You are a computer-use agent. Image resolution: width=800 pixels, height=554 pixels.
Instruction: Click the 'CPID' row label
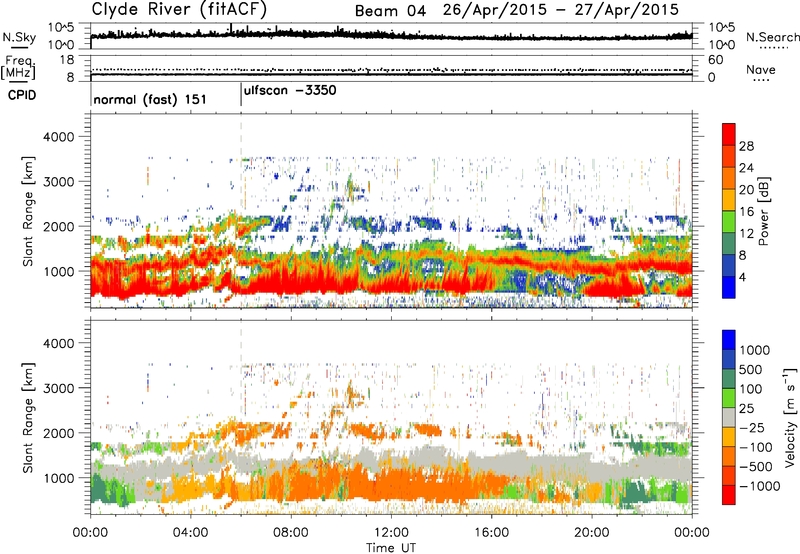pos(22,95)
